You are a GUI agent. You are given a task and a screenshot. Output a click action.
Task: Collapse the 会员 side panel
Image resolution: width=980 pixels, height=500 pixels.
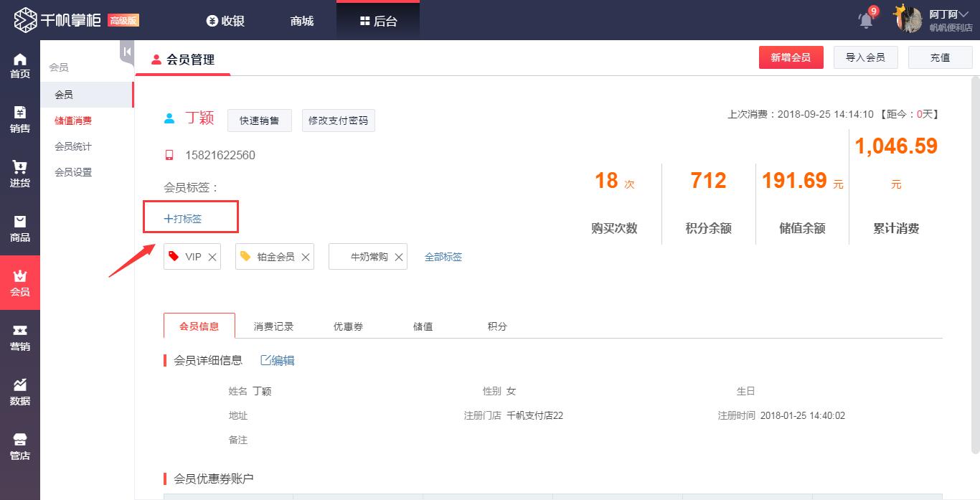[x=126, y=52]
